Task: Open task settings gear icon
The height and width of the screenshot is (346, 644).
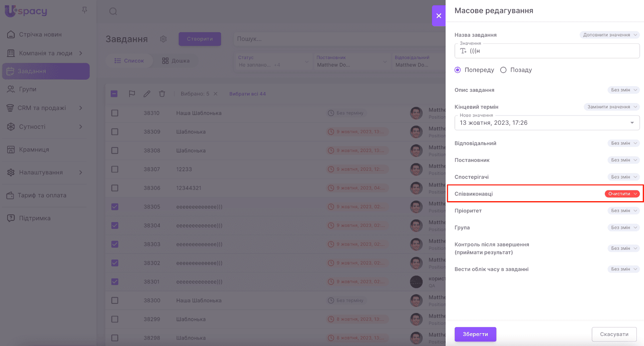Action: pyautogui.click(x=163, y=39)
